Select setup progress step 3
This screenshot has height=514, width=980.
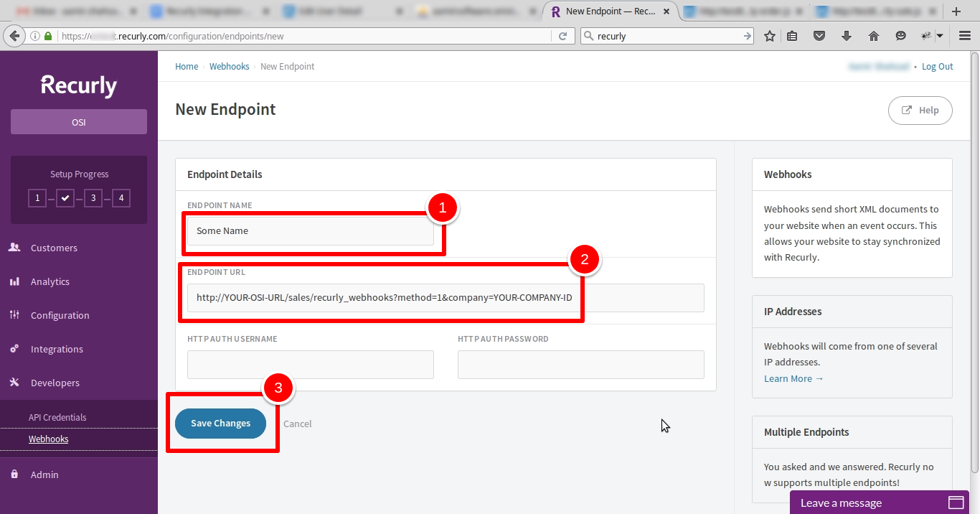(x=93, y=198)
